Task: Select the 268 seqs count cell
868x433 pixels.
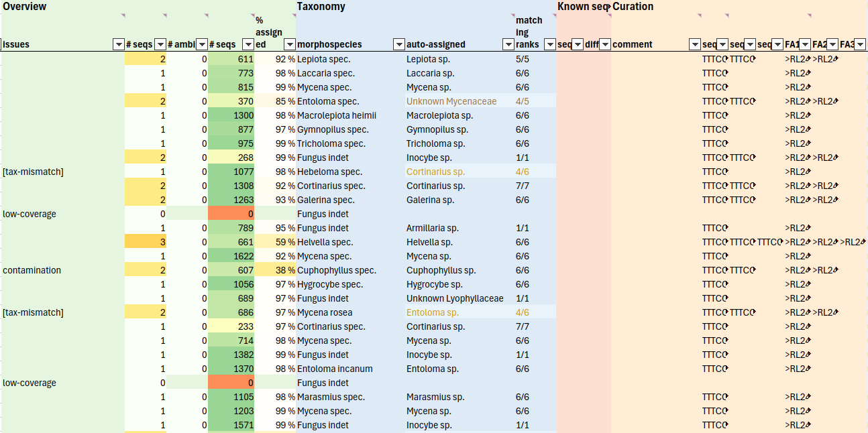Action: click(231, 158)
